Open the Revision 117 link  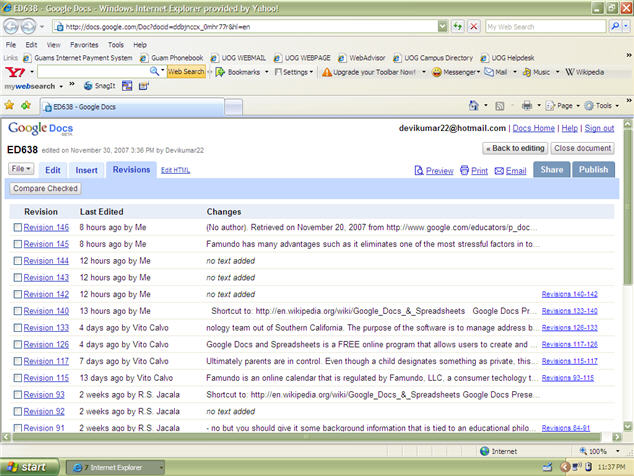point(46,361)
